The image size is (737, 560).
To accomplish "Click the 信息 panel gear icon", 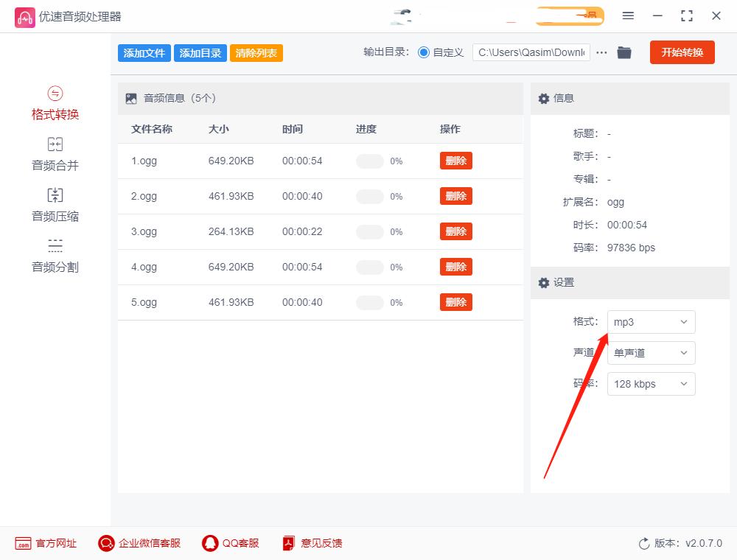I will point(543,98).
